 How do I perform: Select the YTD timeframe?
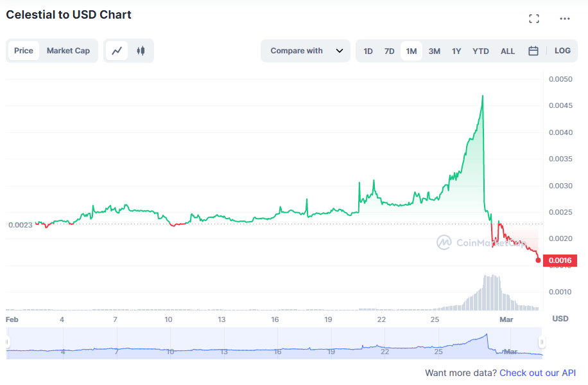pos(480,51)
